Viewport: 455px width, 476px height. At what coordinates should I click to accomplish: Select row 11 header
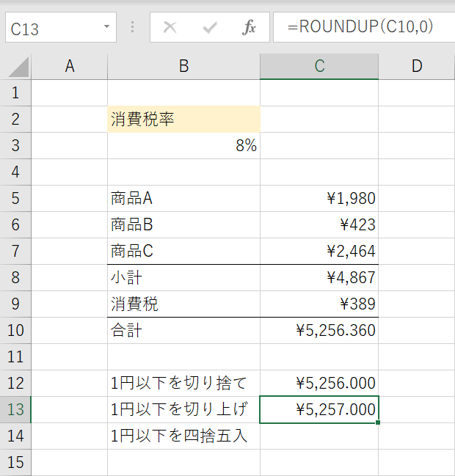point(15,357)
